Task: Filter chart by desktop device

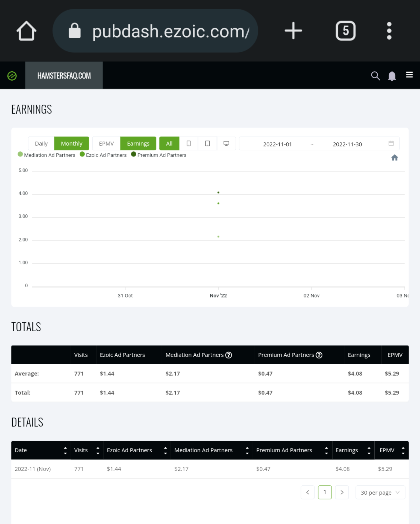Action: (226, 144)
